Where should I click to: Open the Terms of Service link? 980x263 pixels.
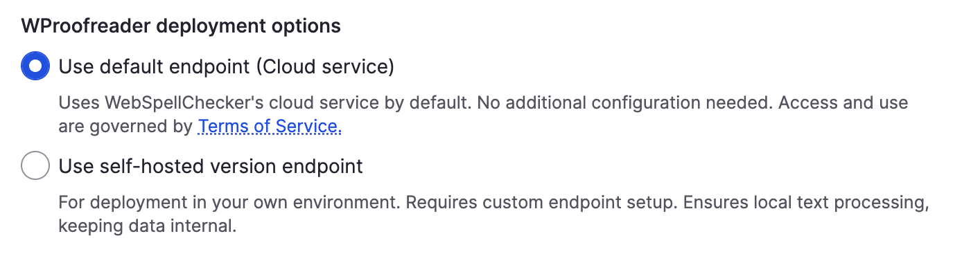coord(270,126)
